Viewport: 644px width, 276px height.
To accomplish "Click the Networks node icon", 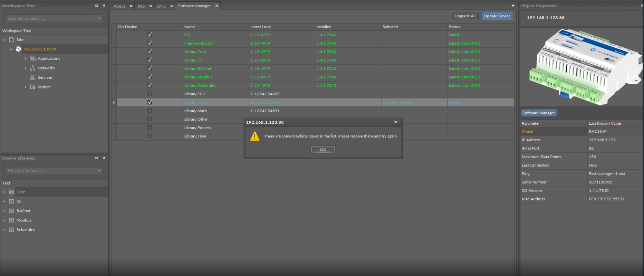I will [33, 68].
